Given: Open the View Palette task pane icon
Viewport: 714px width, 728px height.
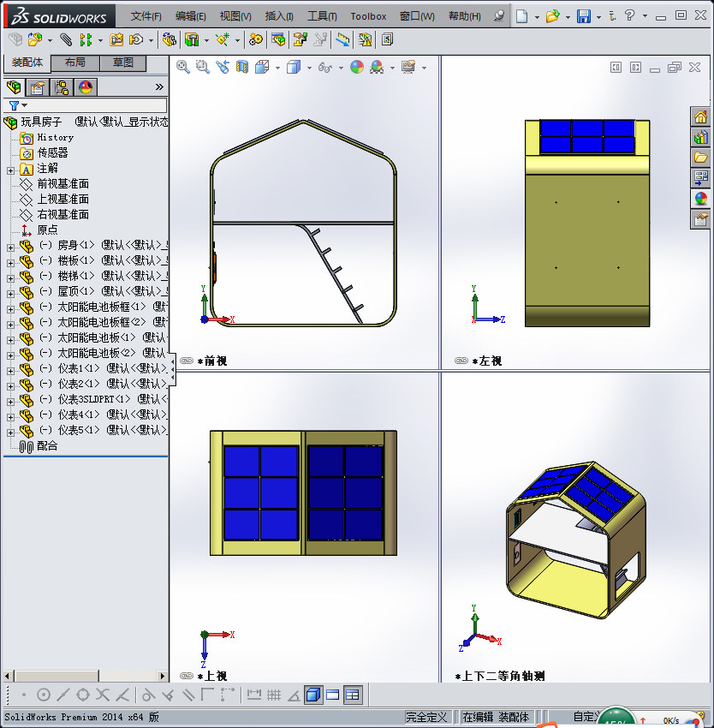Looking at the screenshot, I should coord(700,177).
